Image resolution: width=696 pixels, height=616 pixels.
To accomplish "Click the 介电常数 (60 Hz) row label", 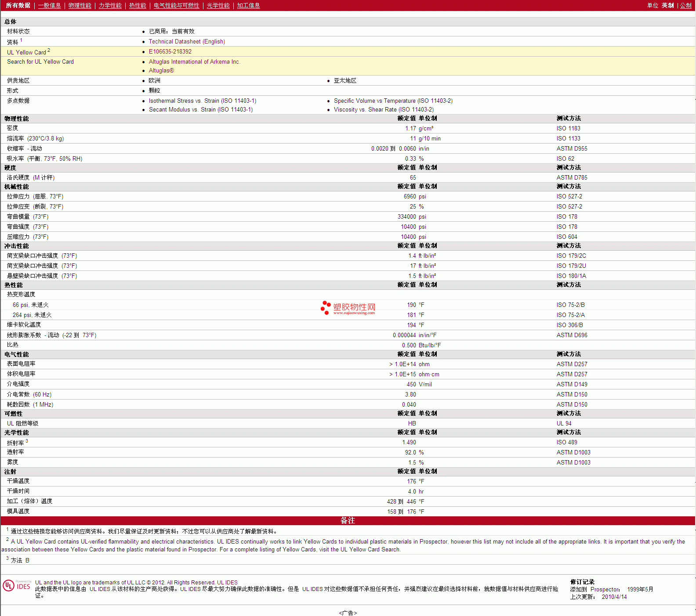I will 29,394.
